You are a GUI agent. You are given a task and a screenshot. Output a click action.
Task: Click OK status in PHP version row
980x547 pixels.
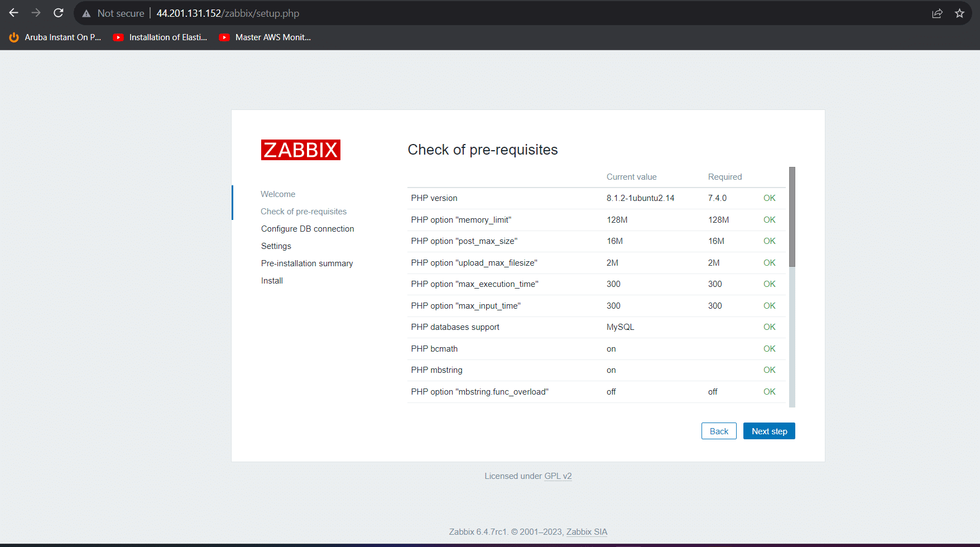tap(769, 198)
